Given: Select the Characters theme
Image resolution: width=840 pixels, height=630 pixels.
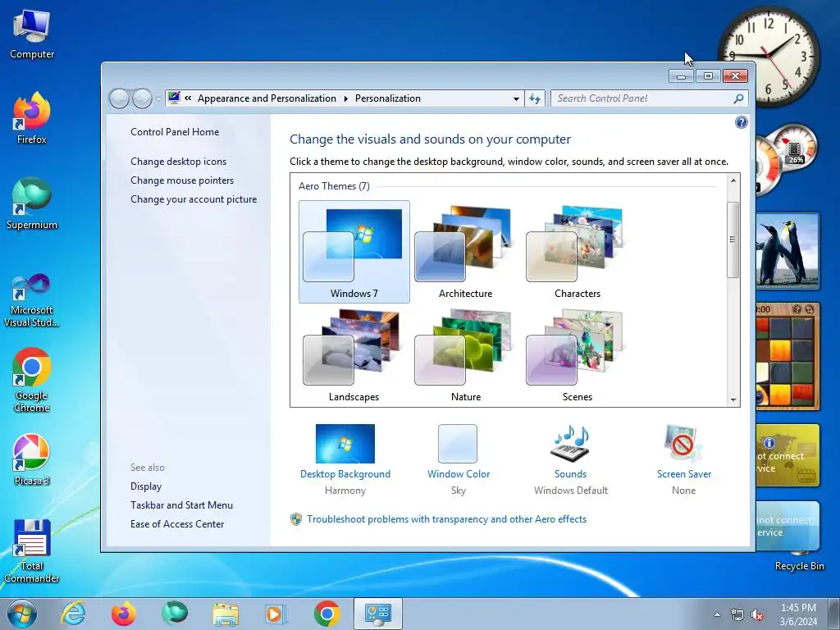Looking at the screenshot, I should 577,252.
